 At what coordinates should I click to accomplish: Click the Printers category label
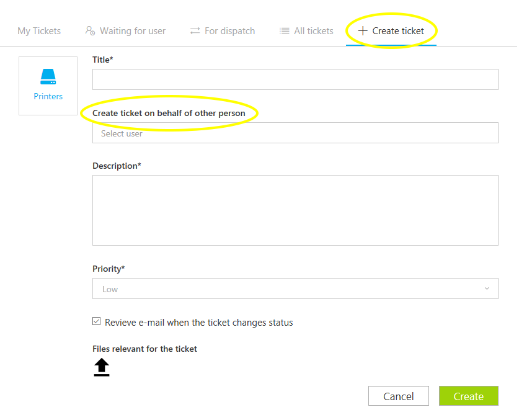tap(48, 97)
